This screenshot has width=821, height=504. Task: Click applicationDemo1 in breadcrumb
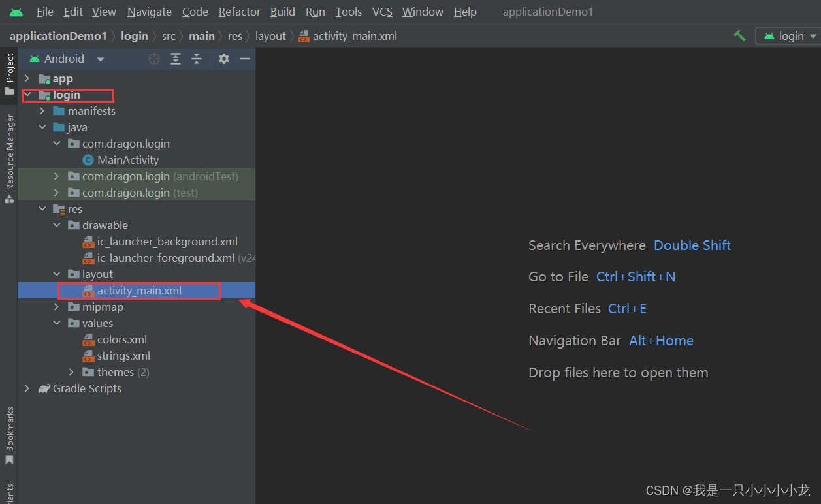pos(58,36)
